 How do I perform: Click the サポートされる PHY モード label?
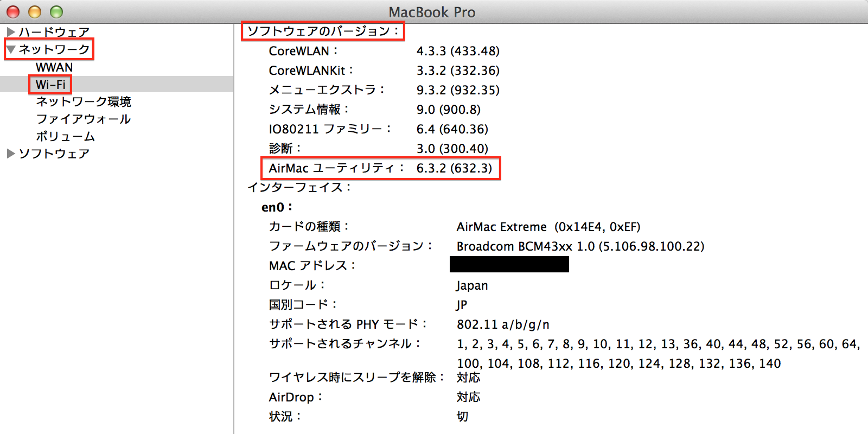348,324
